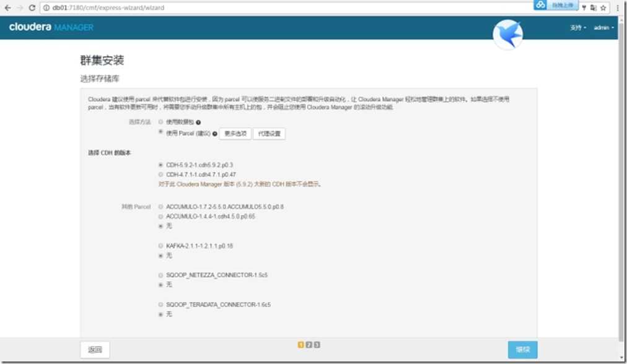627x364 pixels.
Task: Open the translate page icon
Action: pyautogui.click(x=594, y=7)
